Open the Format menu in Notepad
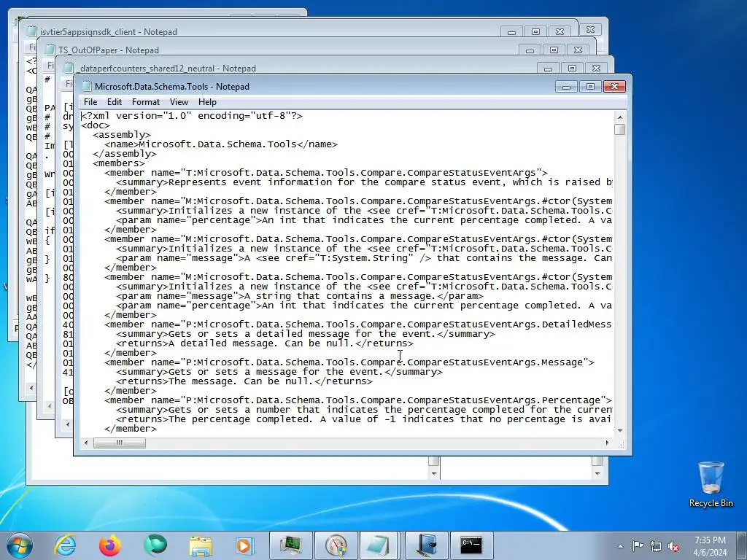The height and width of the screenshot is (560, 747). (146, 102)
